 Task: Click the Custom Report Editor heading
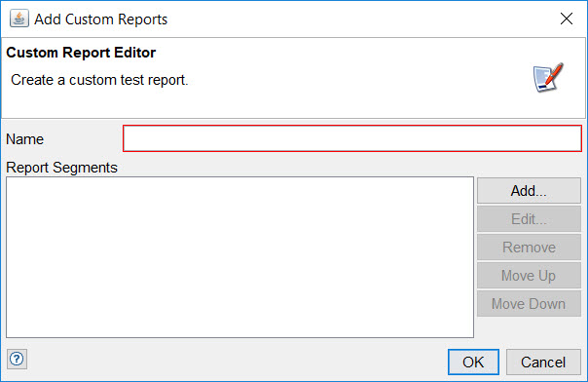click(x=81, y=53)
